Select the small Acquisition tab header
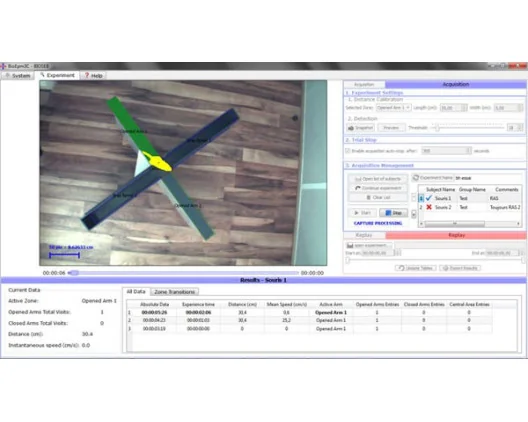Screen dimensions: 528x422 tap(364, 84)
